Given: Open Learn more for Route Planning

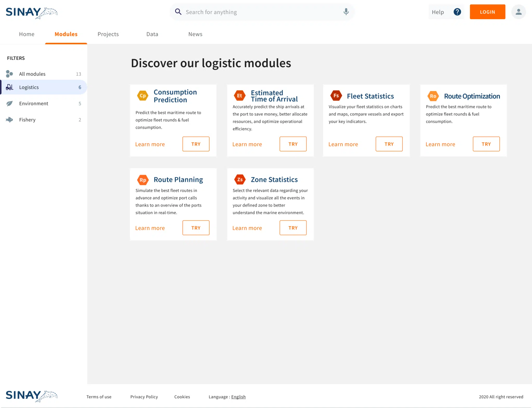Looking at the screenshot, I should (150, 228).
